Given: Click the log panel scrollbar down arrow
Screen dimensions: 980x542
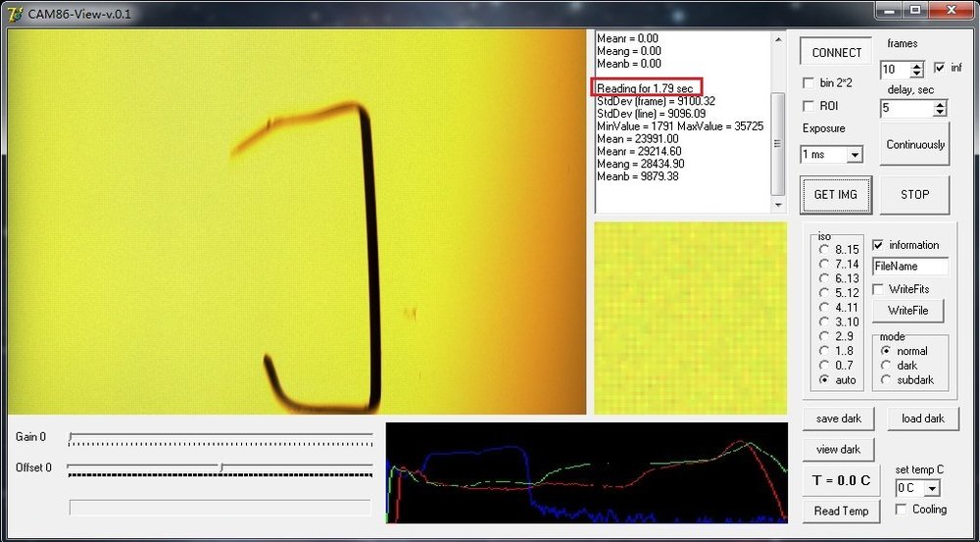Looking at the screenshot, I should click(777, 205).
